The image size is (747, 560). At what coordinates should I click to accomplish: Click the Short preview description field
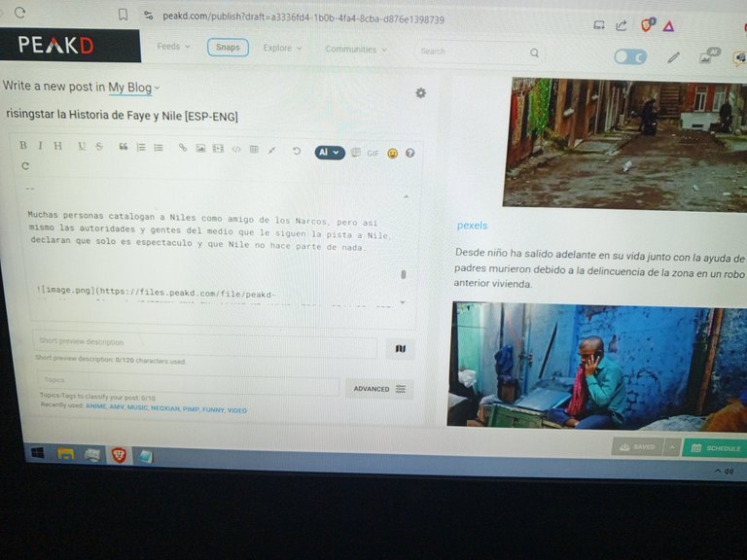coord(205,344)
